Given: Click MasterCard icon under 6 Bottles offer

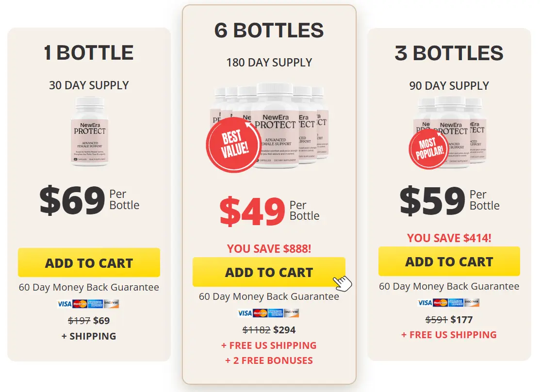Looking at the screenshot, I should 260,313.
